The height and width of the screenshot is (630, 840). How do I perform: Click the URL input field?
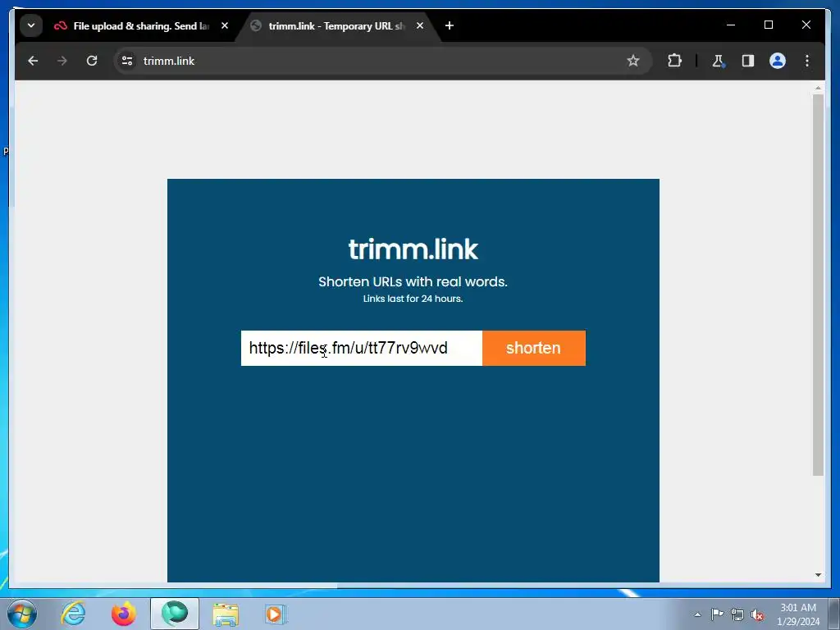click(362, 348)
